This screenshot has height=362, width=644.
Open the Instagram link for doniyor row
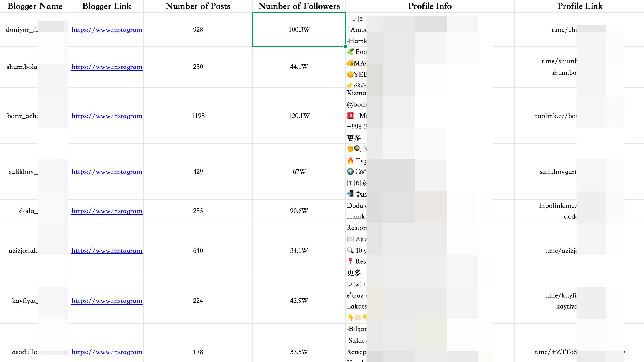coord(107,30)
